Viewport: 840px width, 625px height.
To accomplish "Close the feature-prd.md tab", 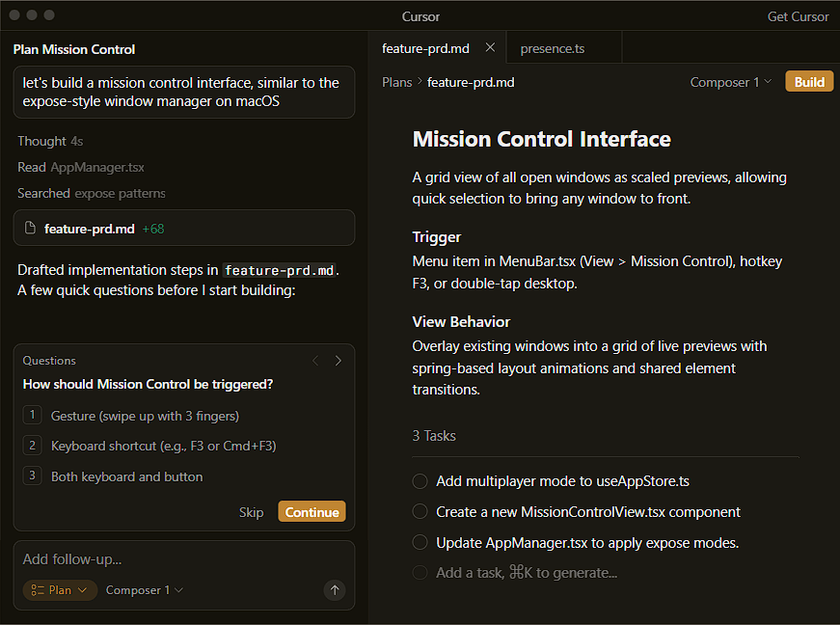I will coord(490,47).
